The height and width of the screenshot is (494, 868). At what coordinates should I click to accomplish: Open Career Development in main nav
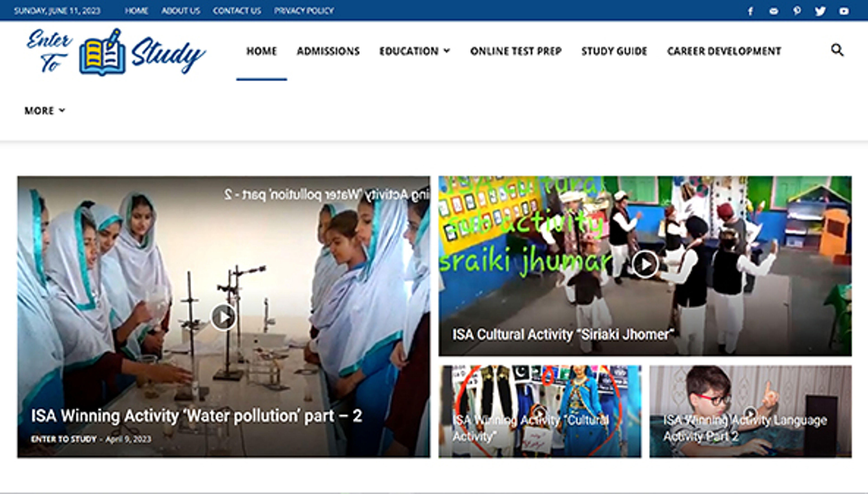[x=724, y=51]
